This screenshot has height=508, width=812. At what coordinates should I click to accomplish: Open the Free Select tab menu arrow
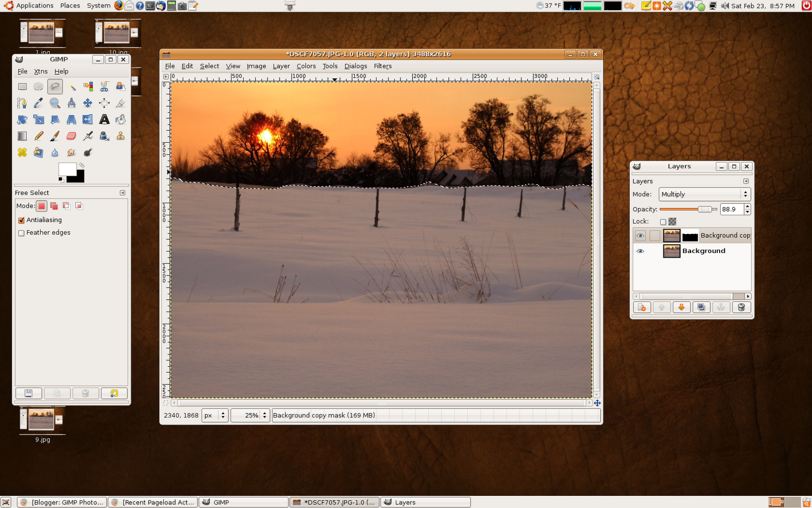(x=122, y=193)
